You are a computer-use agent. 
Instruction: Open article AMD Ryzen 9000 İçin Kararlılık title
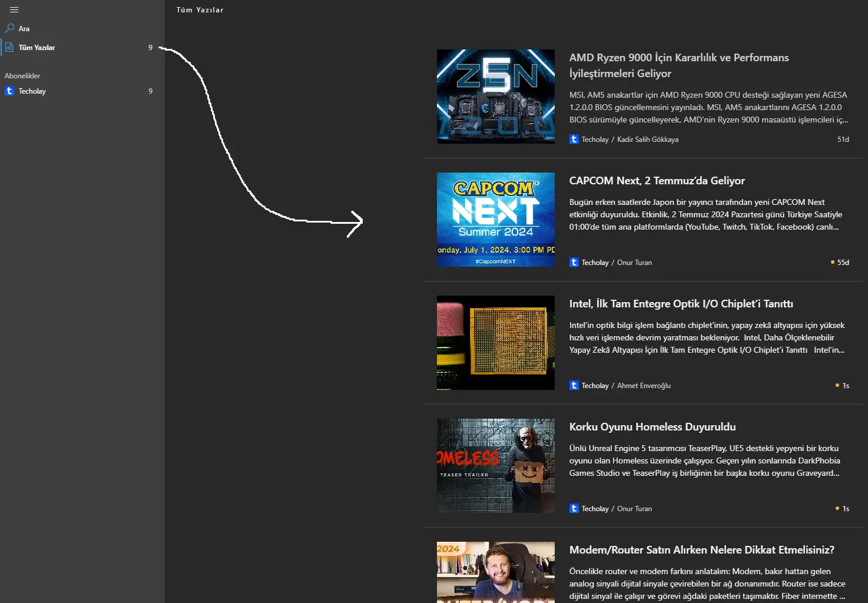[679, 65]
